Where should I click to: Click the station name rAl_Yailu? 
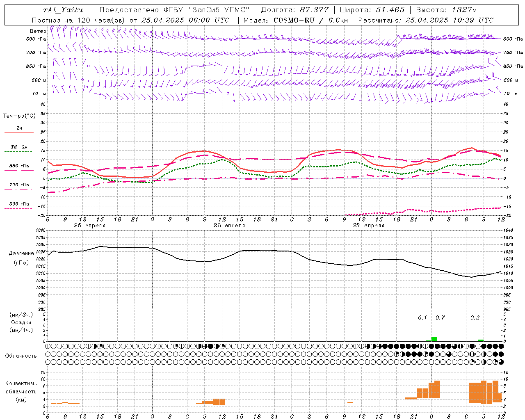63,10
